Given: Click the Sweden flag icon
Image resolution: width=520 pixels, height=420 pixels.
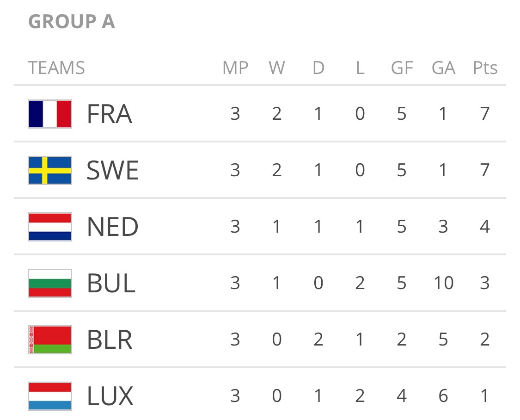Looking at the screenshot, I should (50, 171).
